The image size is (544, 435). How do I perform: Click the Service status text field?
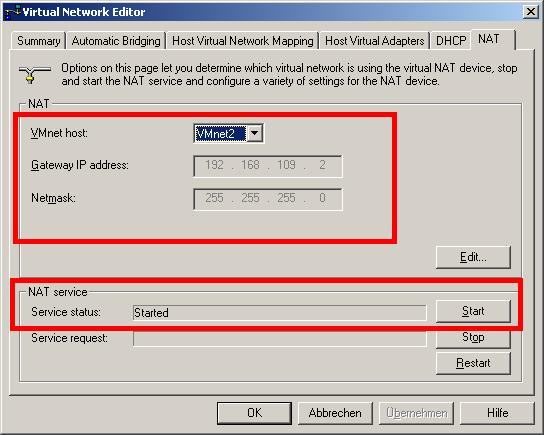(x=280, y=313)
